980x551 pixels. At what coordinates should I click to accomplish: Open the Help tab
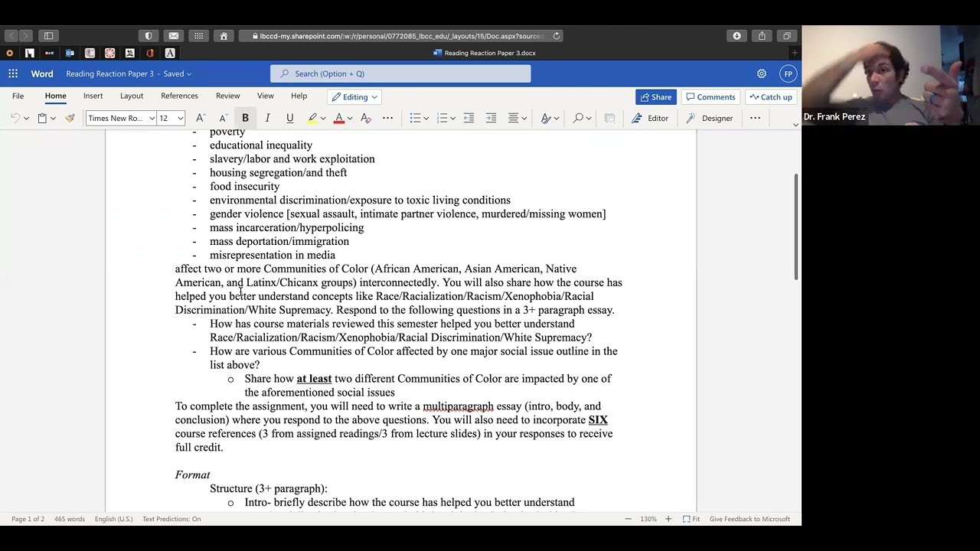pos(299,96)
